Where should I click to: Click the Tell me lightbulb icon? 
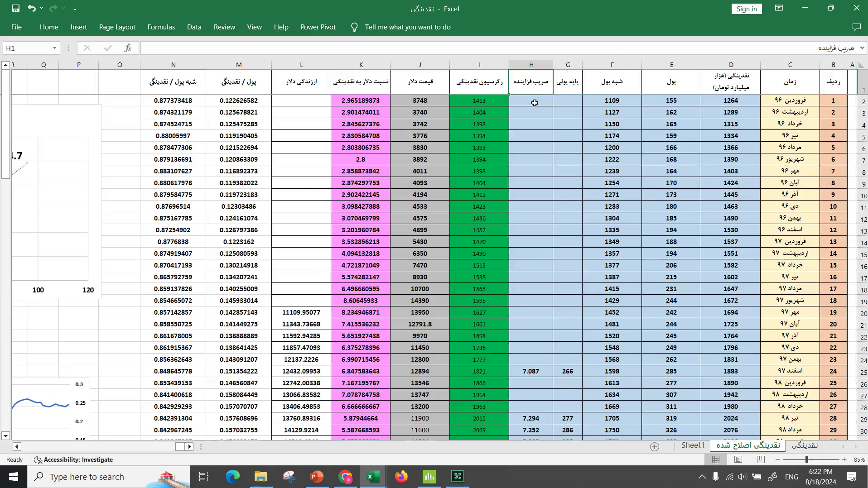pos(355,27)
